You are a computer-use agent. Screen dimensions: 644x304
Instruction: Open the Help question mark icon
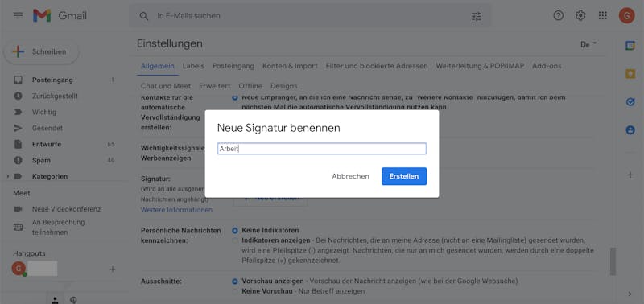559,15
